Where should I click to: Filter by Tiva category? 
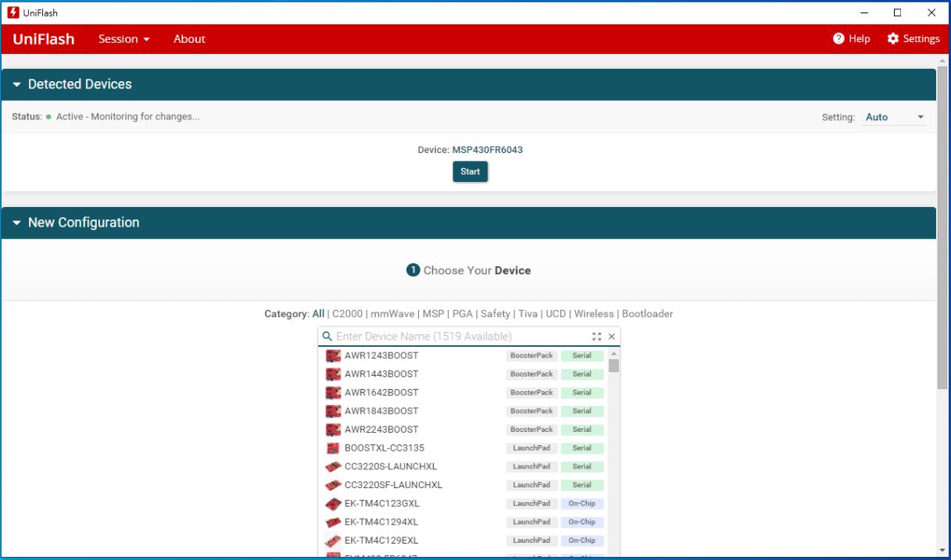pyautogui.click(x=528, y=314)
